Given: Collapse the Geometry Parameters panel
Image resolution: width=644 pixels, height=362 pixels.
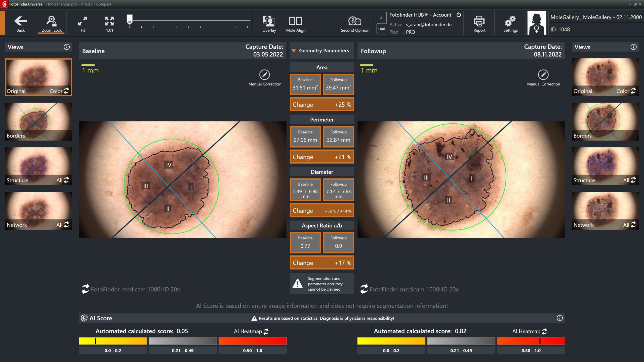Looking at the screenshot, I should pyautogui.click(x=294, y=51).
